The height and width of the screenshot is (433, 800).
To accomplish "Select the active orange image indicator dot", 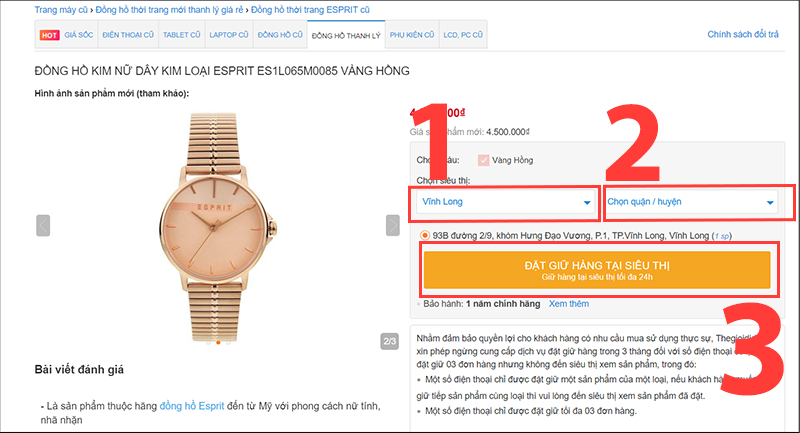I will pos(218,342).
